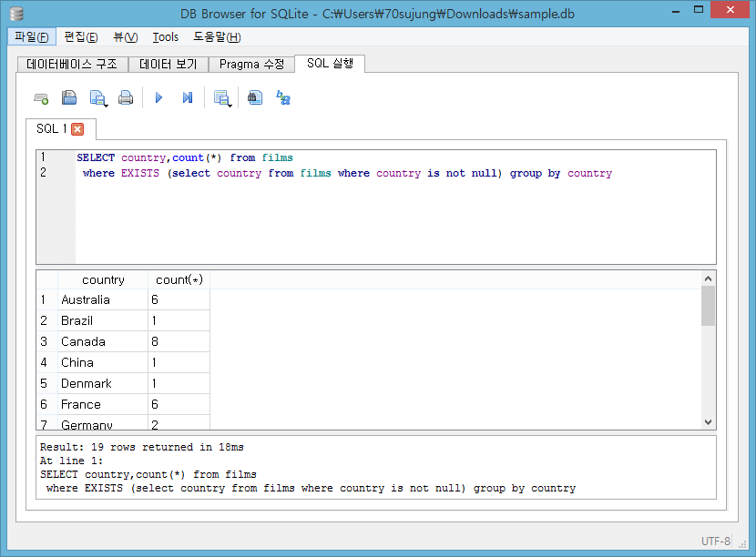Select the Canada cell
Screen dimensions: 756x557
tap(103, 341)
